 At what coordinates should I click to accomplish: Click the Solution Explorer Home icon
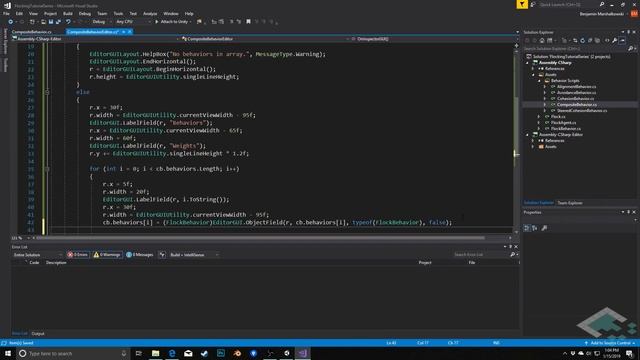click(542, 40)
